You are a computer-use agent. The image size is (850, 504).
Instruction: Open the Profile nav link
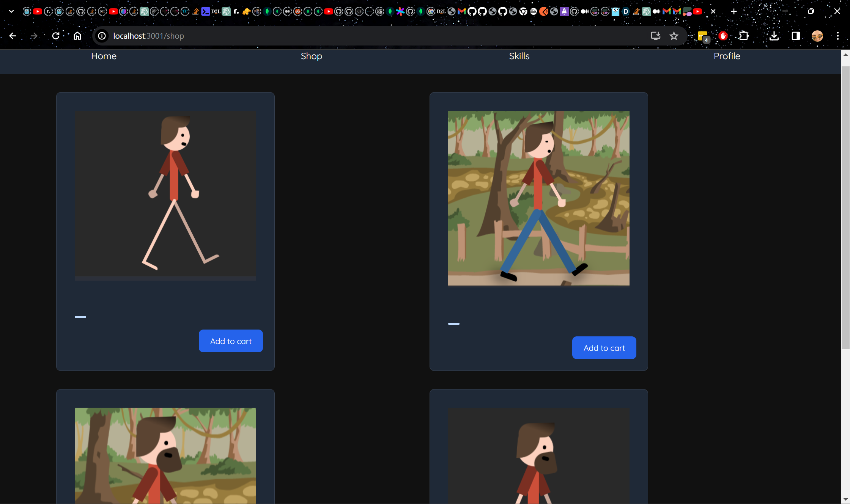pyautogui.click(x=727, y=56)
